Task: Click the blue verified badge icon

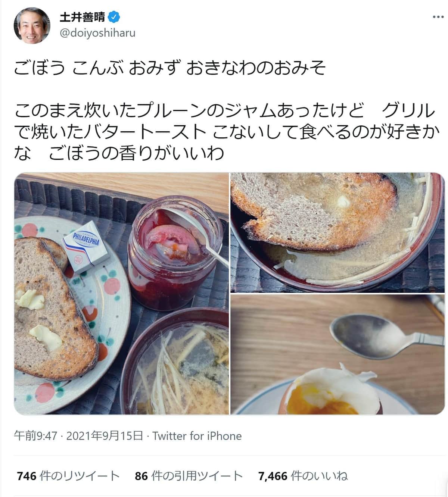Action: pos(114,17)
